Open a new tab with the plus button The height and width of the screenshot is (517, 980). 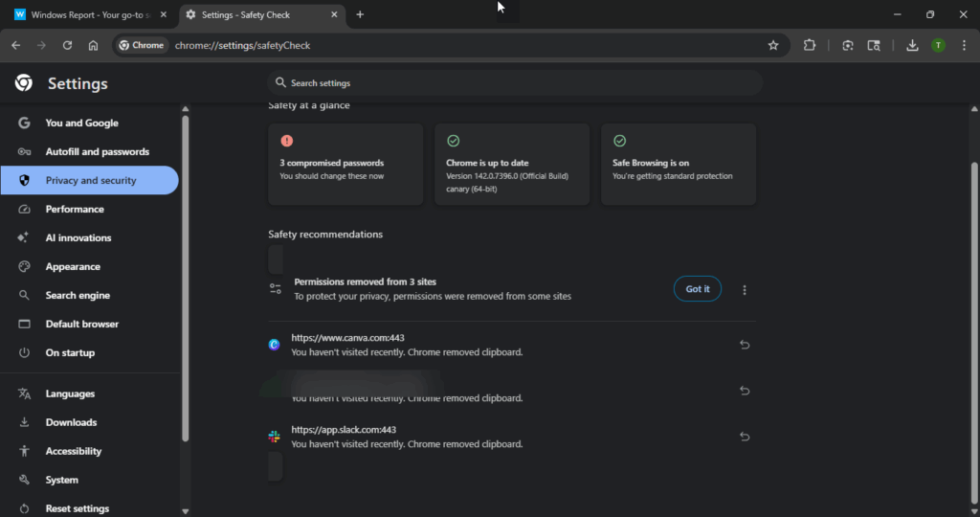[x=360, y=14]
